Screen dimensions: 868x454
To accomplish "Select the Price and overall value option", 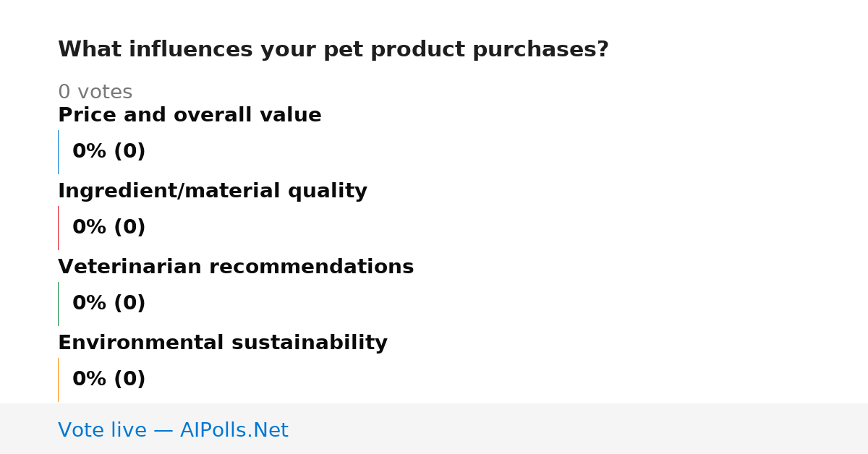I will click(190, 115).
